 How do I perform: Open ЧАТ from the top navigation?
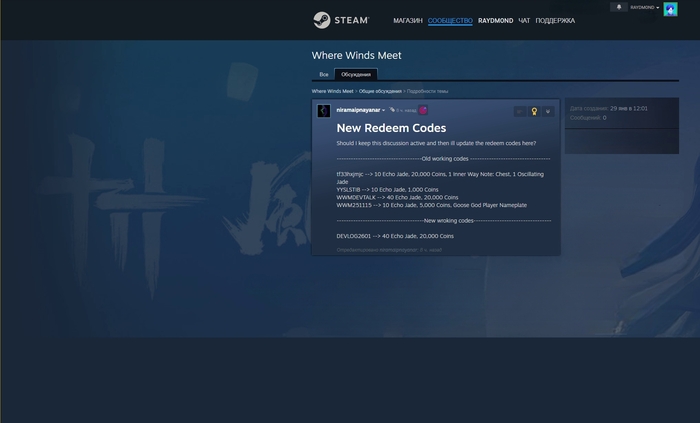[x=524, y=20]
